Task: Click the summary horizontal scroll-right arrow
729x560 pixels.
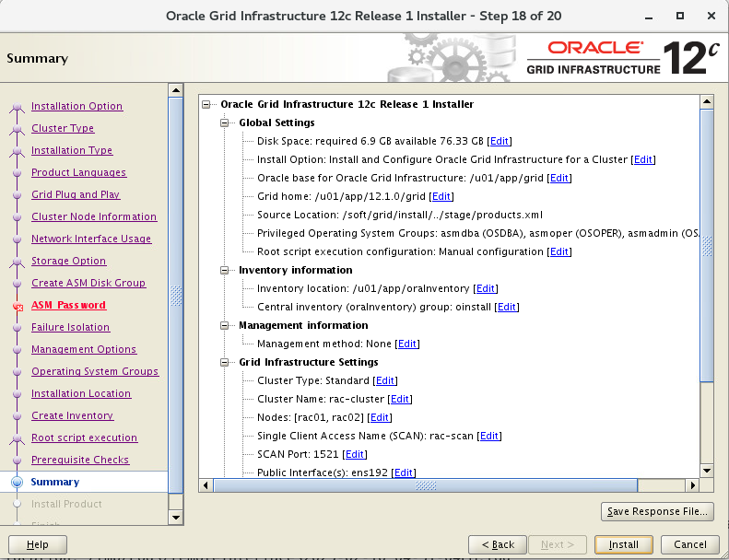Action: point(693,485)
